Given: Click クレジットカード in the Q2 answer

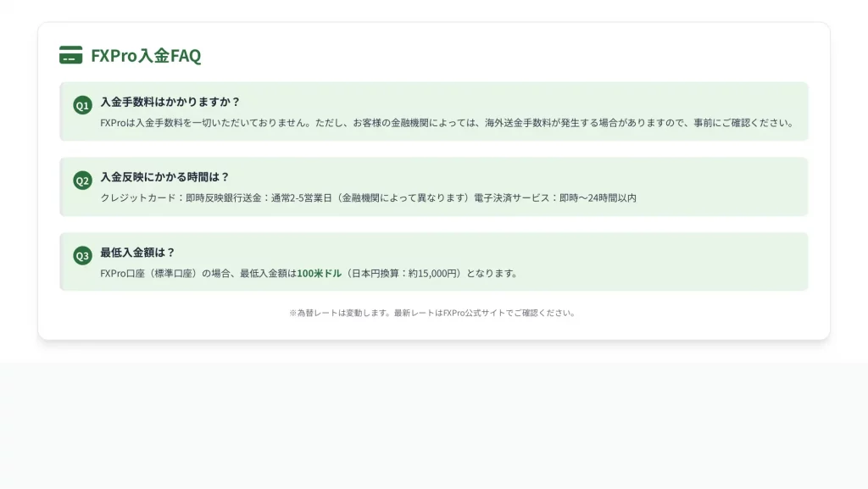Looking at the screenshot, I should 136,198.
